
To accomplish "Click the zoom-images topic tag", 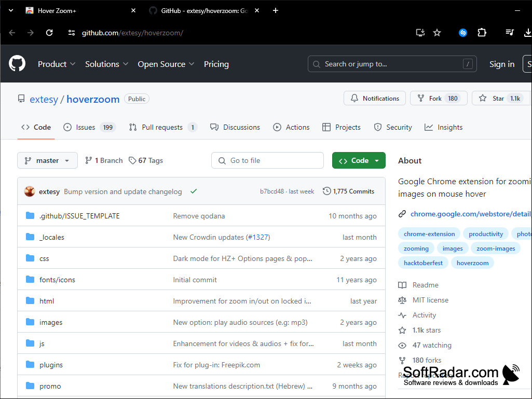I will [496, 249].
